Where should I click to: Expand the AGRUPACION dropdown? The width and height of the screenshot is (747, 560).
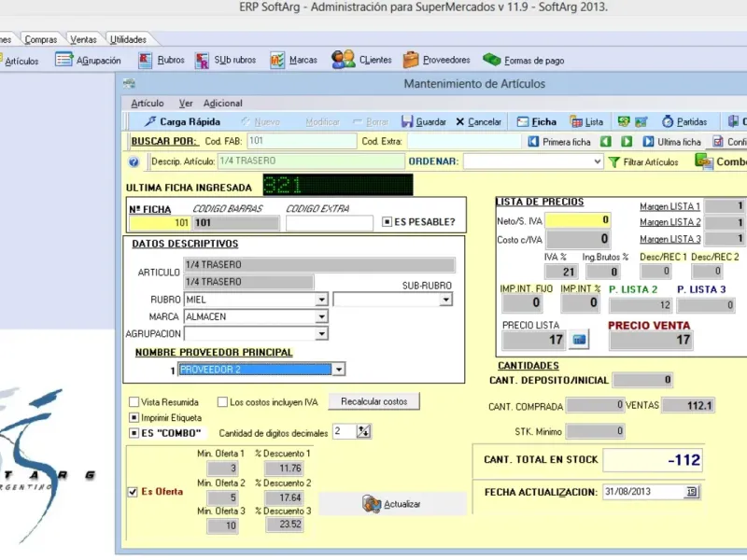point(321,334)
